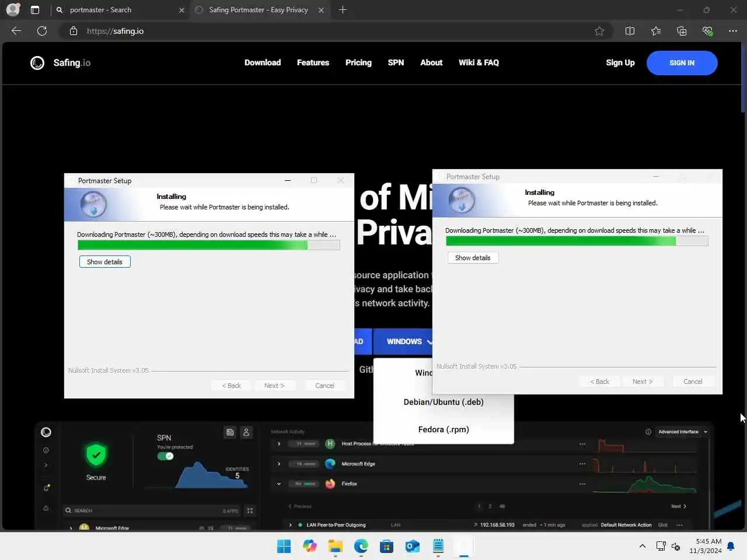
Task: Choose Debian/Ubuntu (.deb) option
Action: (x=444, y=402)
